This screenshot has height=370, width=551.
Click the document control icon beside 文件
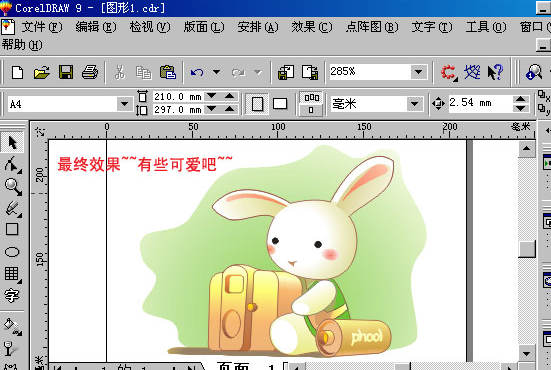[x=8, y=27]
